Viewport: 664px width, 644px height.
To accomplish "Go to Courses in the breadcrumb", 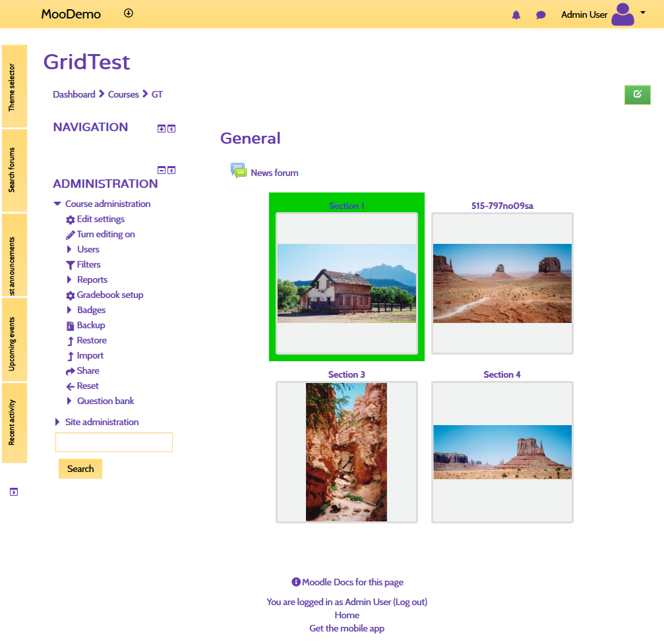I will (123, 94).
